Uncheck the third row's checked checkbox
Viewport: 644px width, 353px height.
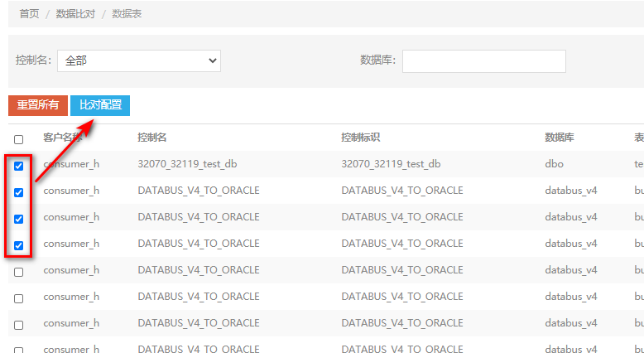[18, 219]
